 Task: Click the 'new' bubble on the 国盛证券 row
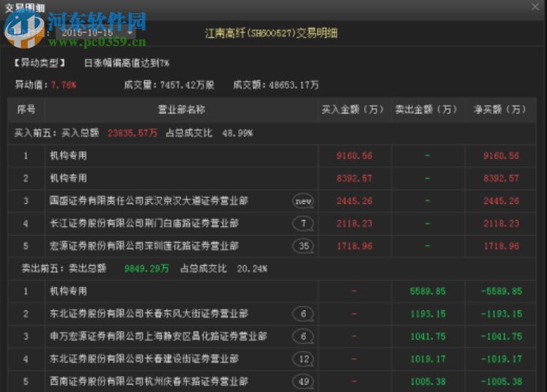coord(303,201)
